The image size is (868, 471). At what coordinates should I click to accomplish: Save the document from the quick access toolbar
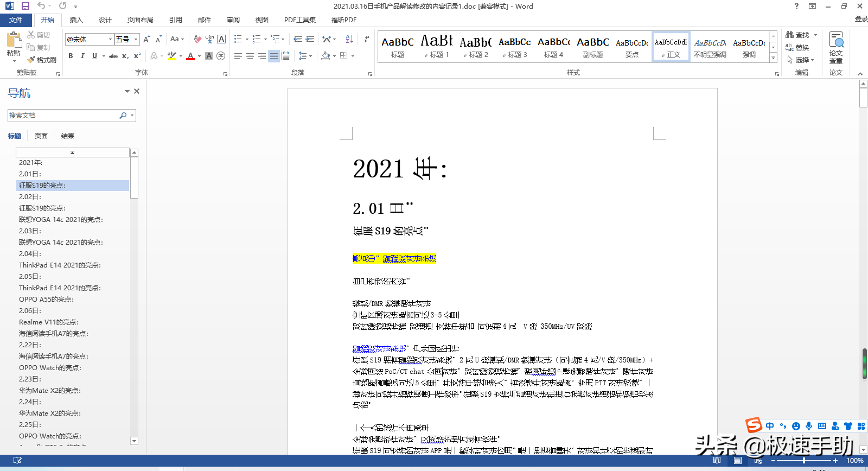25,6
